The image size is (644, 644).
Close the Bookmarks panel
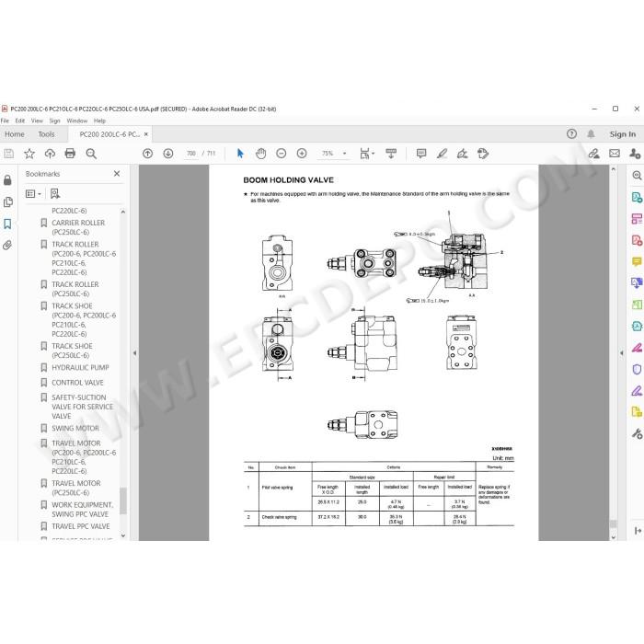coord(117,174)
